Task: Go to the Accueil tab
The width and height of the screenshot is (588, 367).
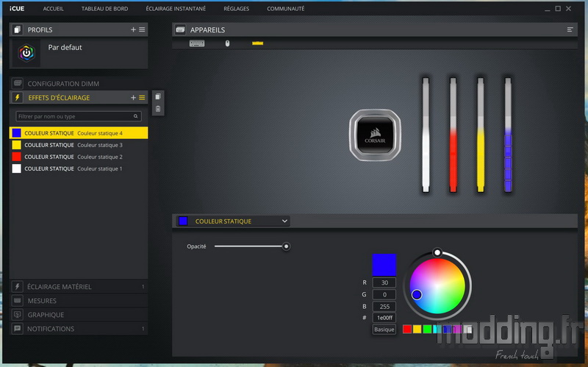Action: click(53, 9)
